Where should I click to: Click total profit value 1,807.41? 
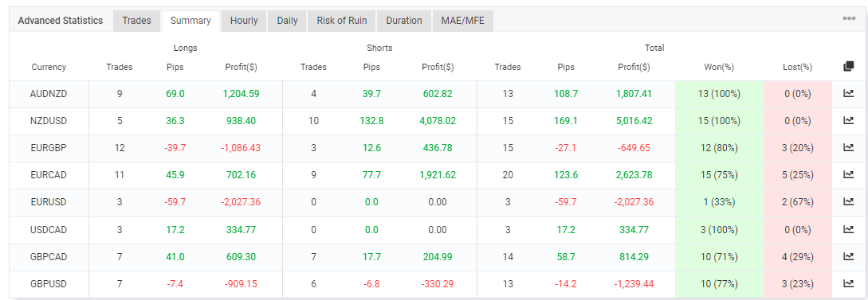point(634,94)
